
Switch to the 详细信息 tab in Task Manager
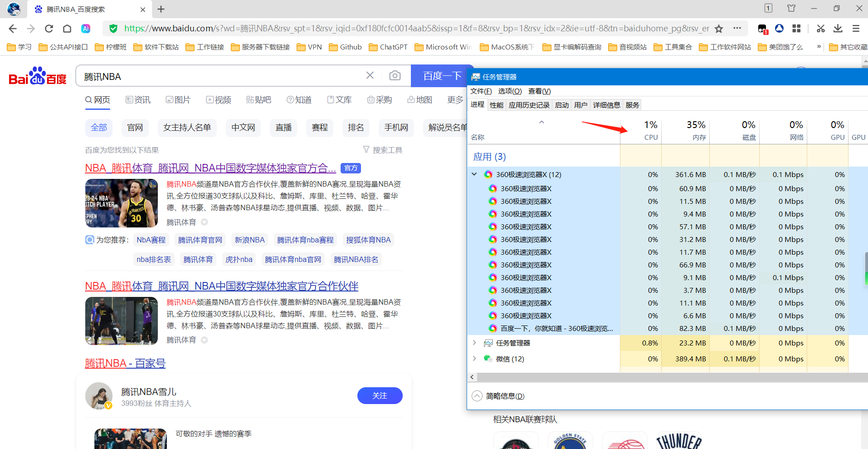pyautogui.click(x=606, y=105)
